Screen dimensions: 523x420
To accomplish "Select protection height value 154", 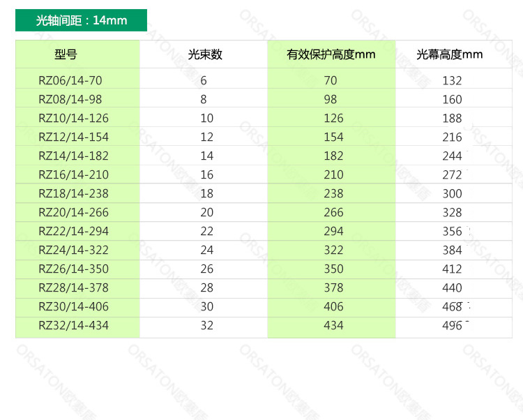I will pos(333,137).
